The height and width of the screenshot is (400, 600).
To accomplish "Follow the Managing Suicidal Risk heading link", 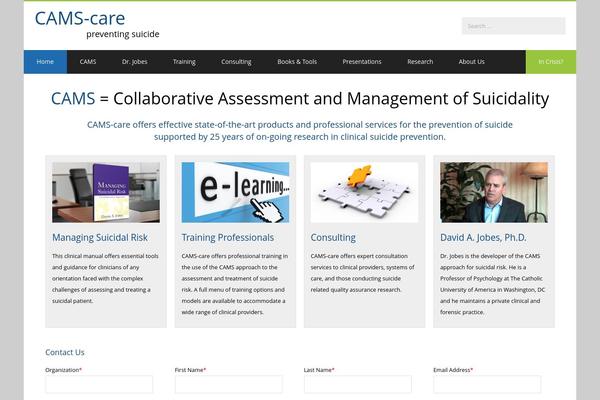I will coord(100,237).
